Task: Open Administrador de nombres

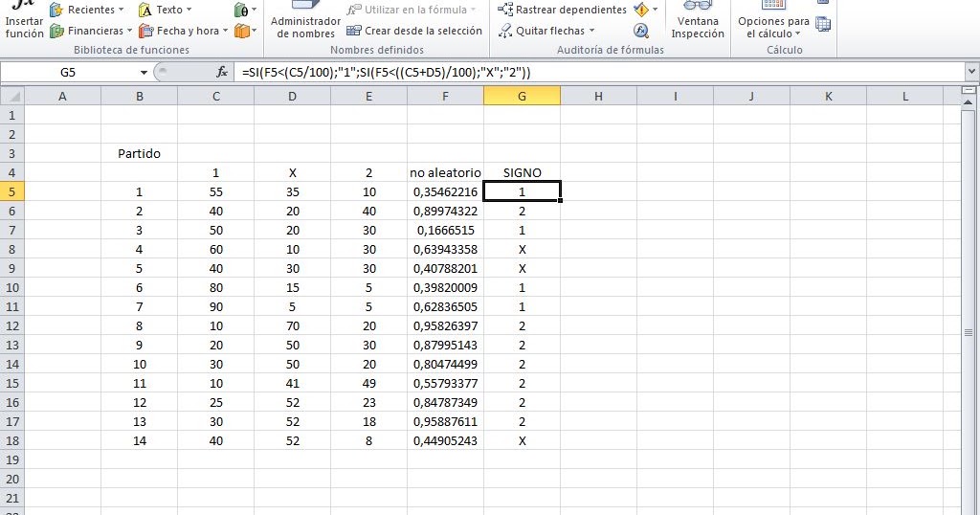Action: 305,20
